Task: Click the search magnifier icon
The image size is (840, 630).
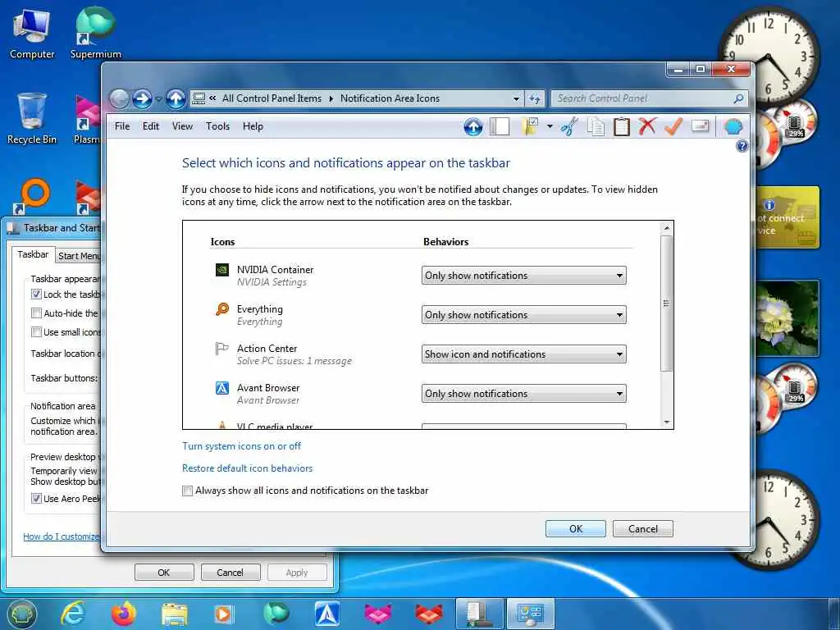Action: pyautogui.click(x=738, y=98)
